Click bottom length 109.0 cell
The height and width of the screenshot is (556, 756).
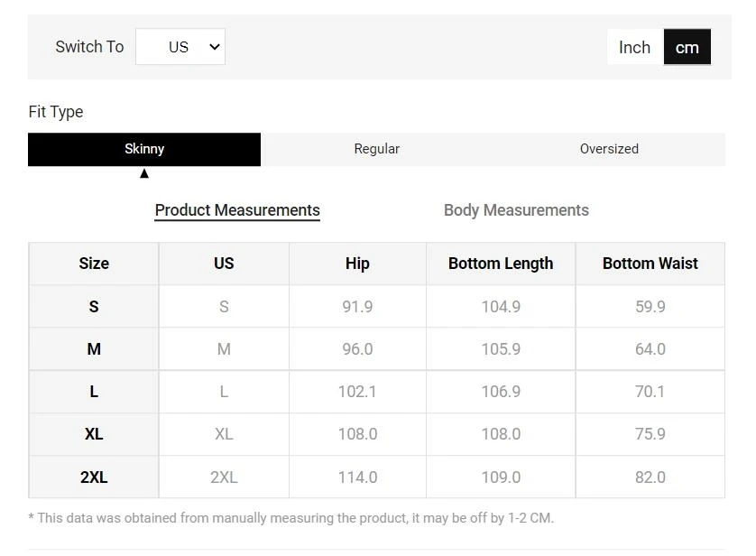501,477
